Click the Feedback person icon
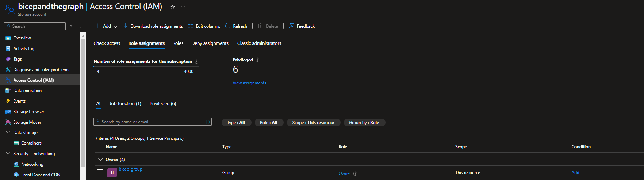 [x=291, y=26]
